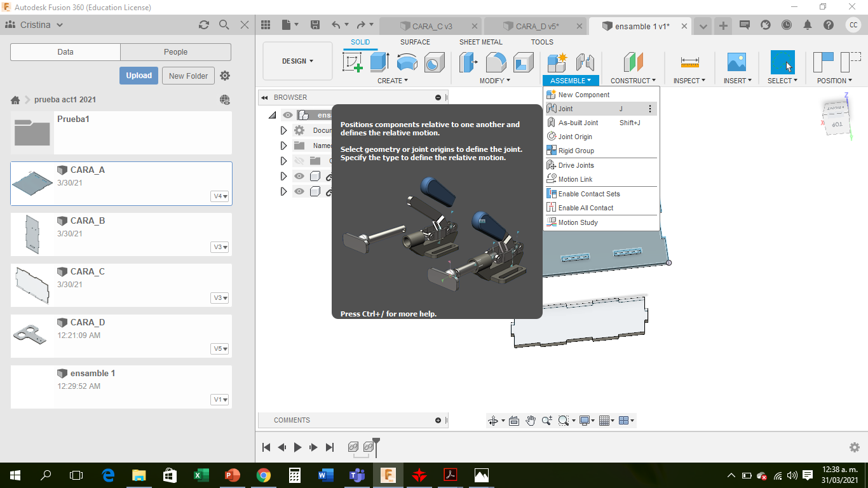
Task: Open CARA_A version V4 dropdown
Action: (x=220, y=196)
